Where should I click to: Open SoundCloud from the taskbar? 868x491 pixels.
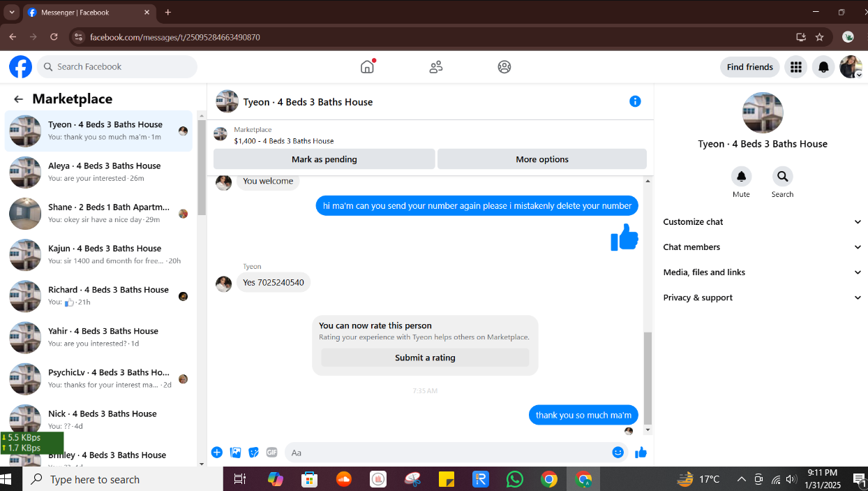(343, 479)
